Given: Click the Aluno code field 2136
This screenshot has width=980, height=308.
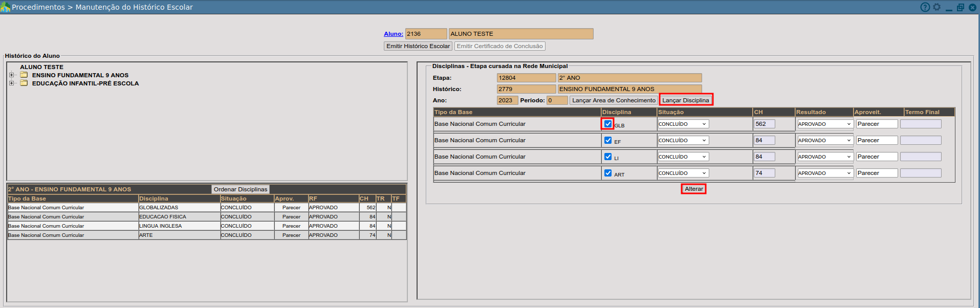Looking at the screenshot, I should 426,34.
